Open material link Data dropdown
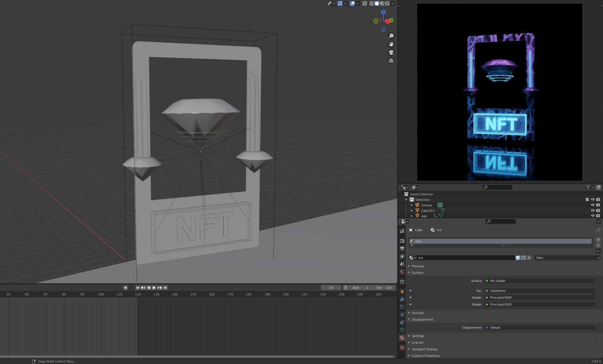The image size is (603, 364). pos(567,258)
